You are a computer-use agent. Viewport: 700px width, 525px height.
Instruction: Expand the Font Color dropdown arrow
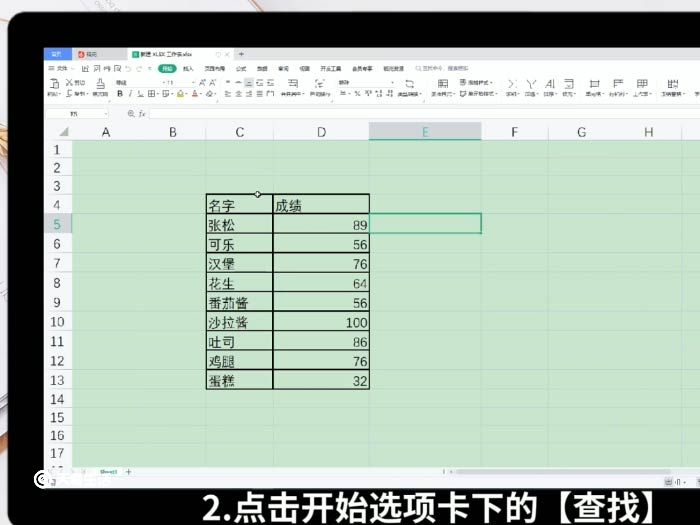point(200,94)
